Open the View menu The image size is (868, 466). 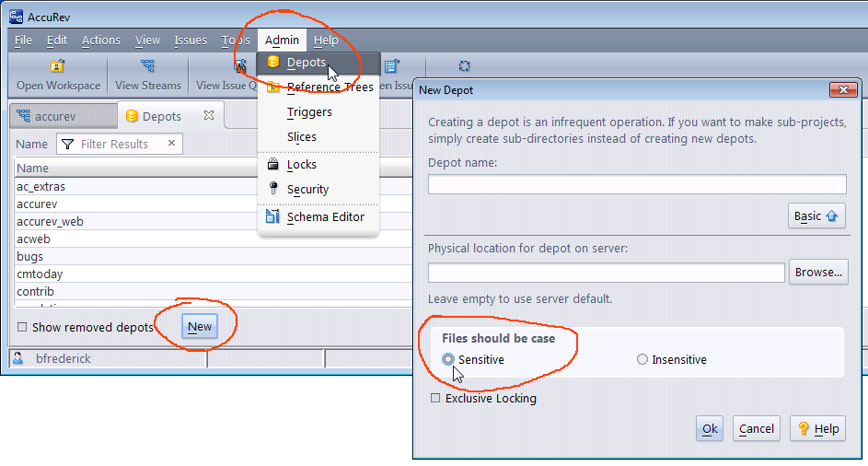pos(148,41)
